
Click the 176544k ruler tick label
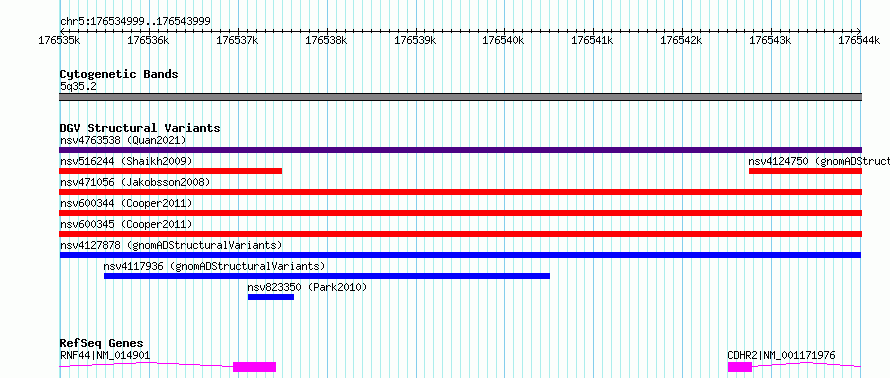pyautogui.click(x=860, y=40)
